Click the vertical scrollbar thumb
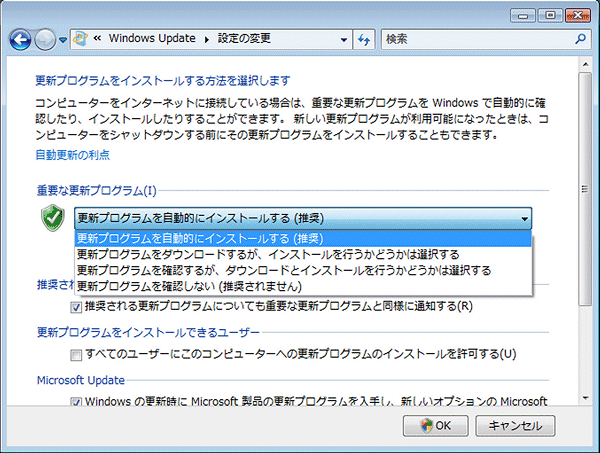This screenshot has height=453, width=600. point(585,189)
